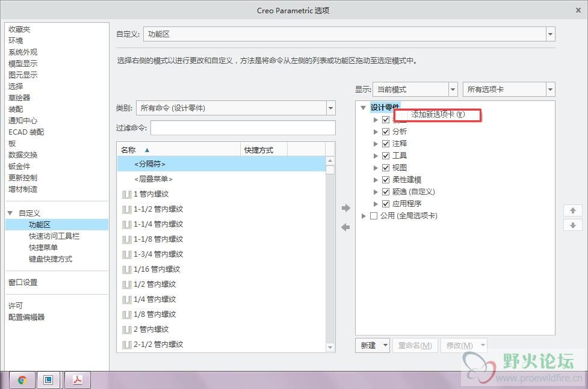Viewport: 588px width, 389px height.
Task: Expand the 柔性建模 tab node
Action: pos(376,180)
